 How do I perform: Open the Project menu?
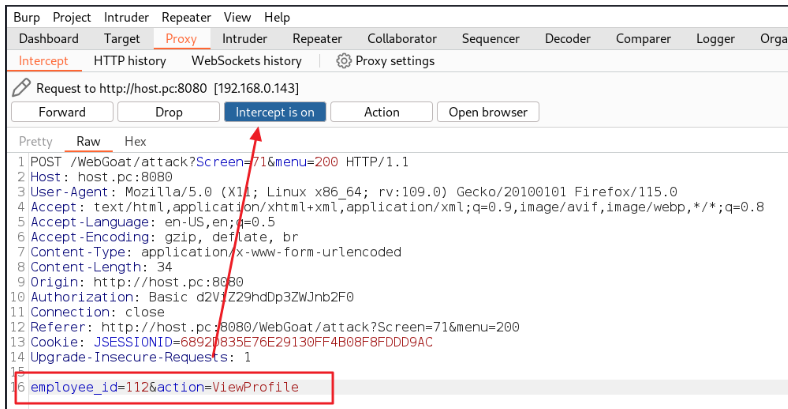click(71, 18)
